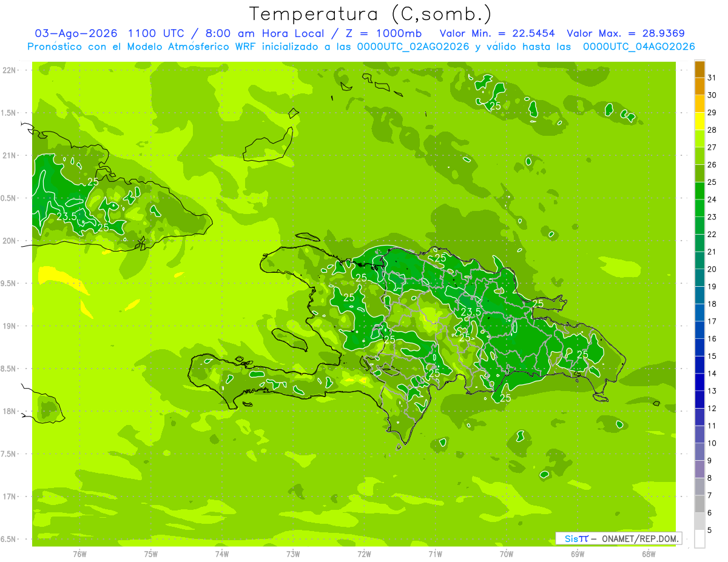
Task: Click the 20 label on the color scale
Action: tap(712, 269)
